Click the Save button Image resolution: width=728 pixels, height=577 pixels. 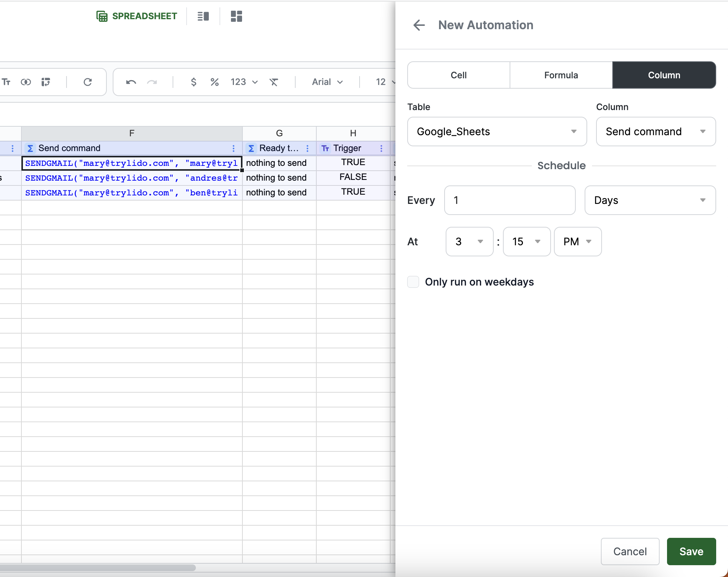pyautogui.click(x=691, y=551)
